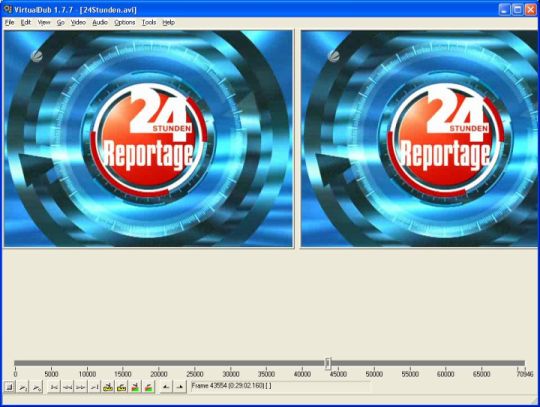Click the timeline at frame 20000

tap(158, 363)
